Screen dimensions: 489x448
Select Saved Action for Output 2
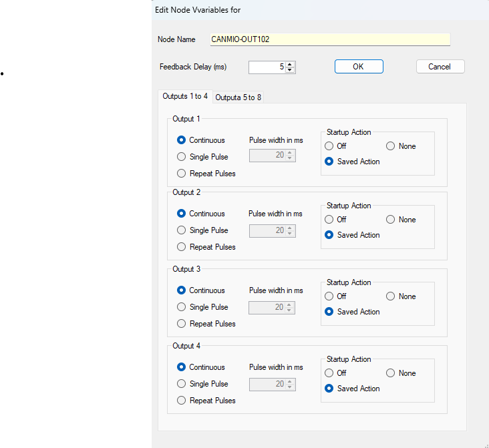pos(329,235)
